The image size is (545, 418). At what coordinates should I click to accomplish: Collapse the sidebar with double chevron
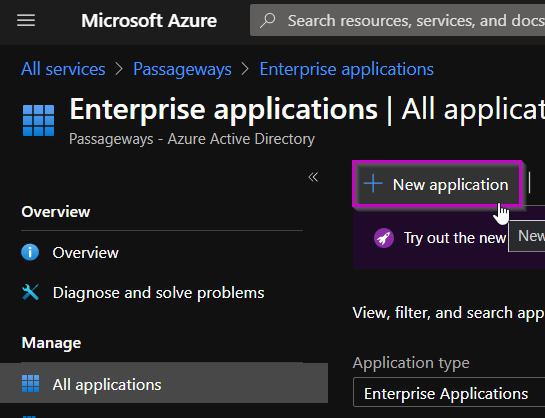pos(313,177)
